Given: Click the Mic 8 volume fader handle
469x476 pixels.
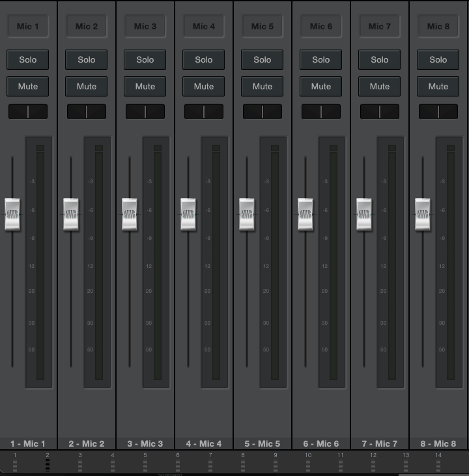Looking at the screenshot, I should pos(423,215).
